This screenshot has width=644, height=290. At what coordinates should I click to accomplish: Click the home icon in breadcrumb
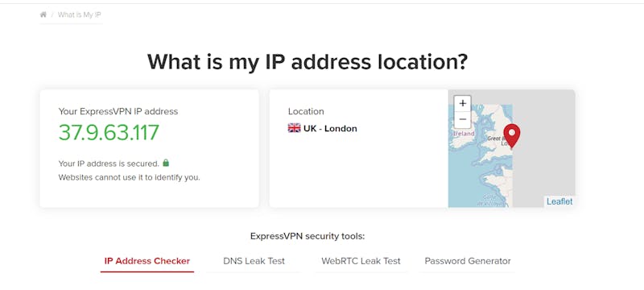43,14
